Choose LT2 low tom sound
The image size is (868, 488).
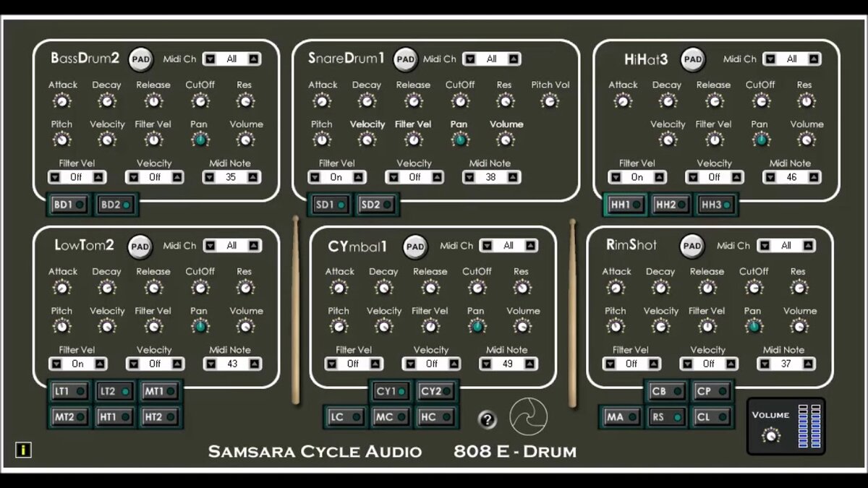pos(116,391)
